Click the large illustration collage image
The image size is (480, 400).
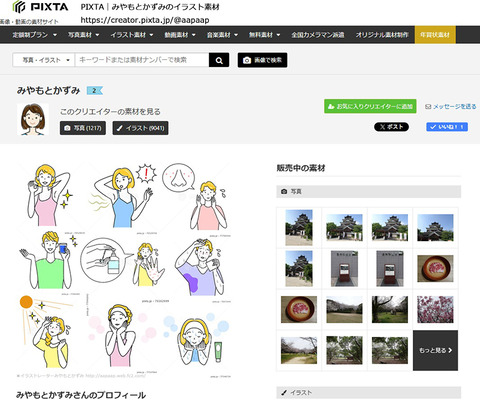pyautogui.click(x=124, y=270)
